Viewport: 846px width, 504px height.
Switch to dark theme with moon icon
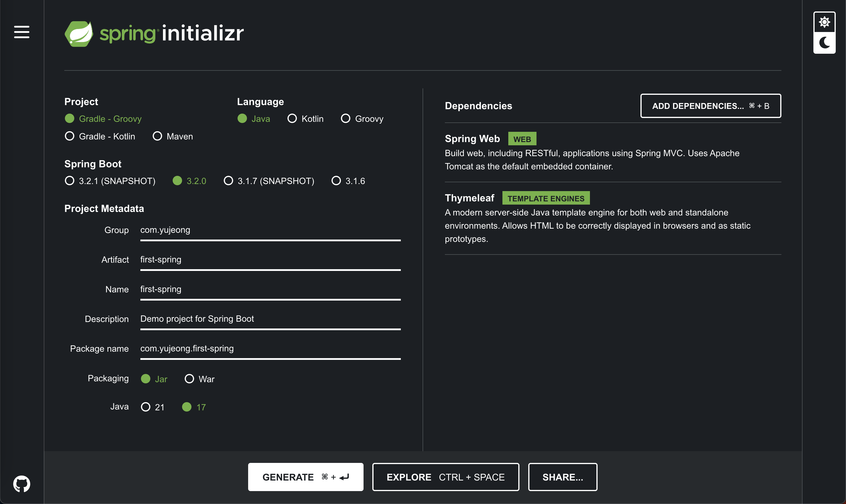(x=824, y=43)
